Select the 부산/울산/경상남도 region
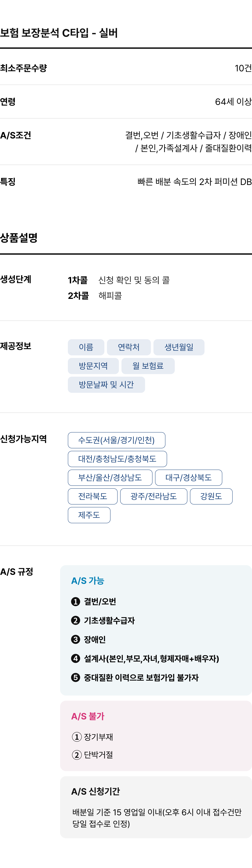 110,477
